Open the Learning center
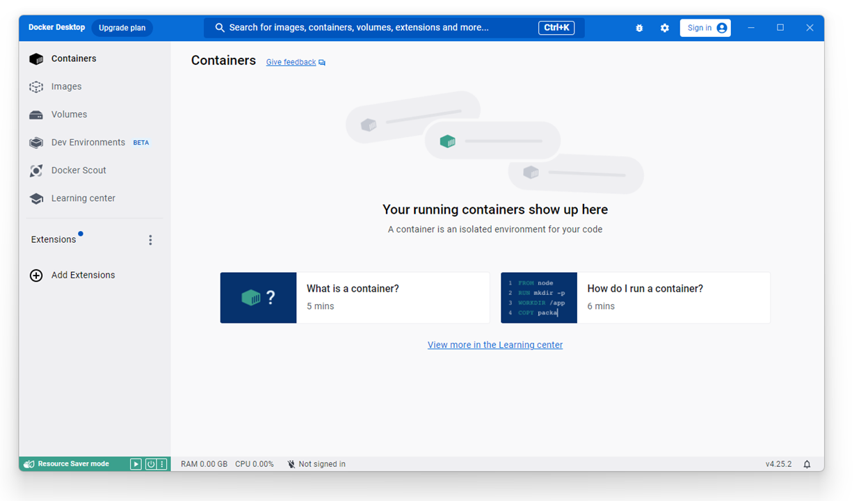Viewport: 868px width, 501px height. coord(82,198)
